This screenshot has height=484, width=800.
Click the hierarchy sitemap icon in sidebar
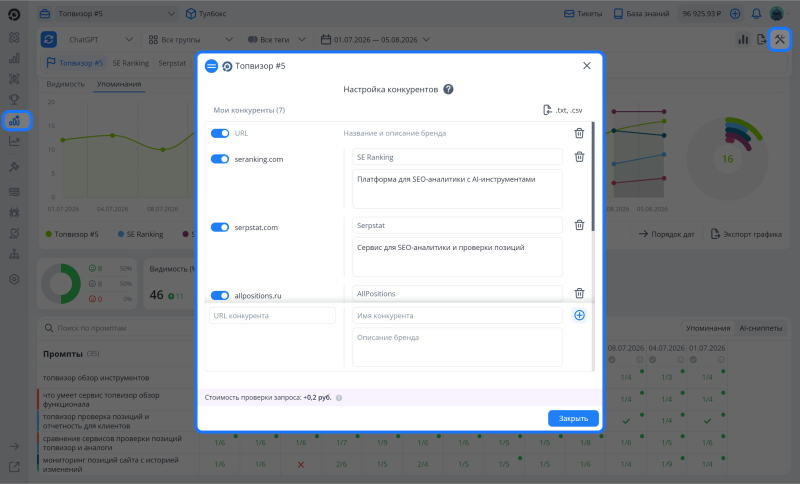[x=14, y=254]
